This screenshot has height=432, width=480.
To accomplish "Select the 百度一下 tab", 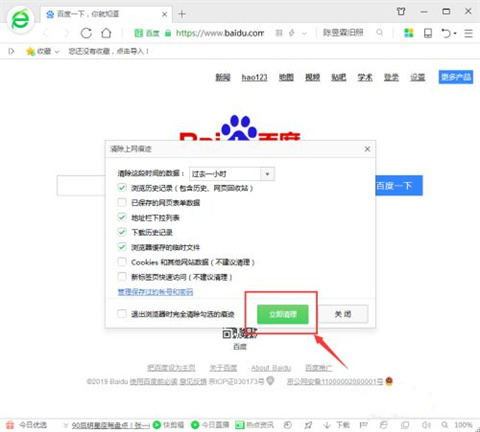I will [105, 14].
